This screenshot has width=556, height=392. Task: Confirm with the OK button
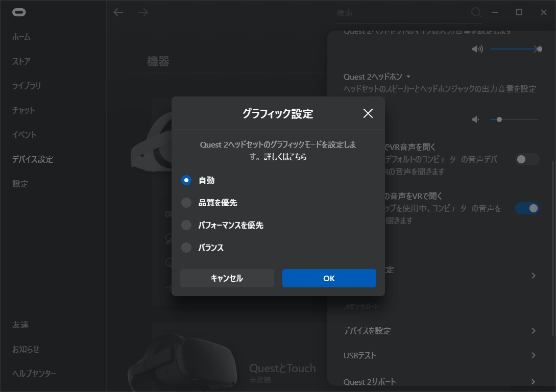tap(329, 278)
